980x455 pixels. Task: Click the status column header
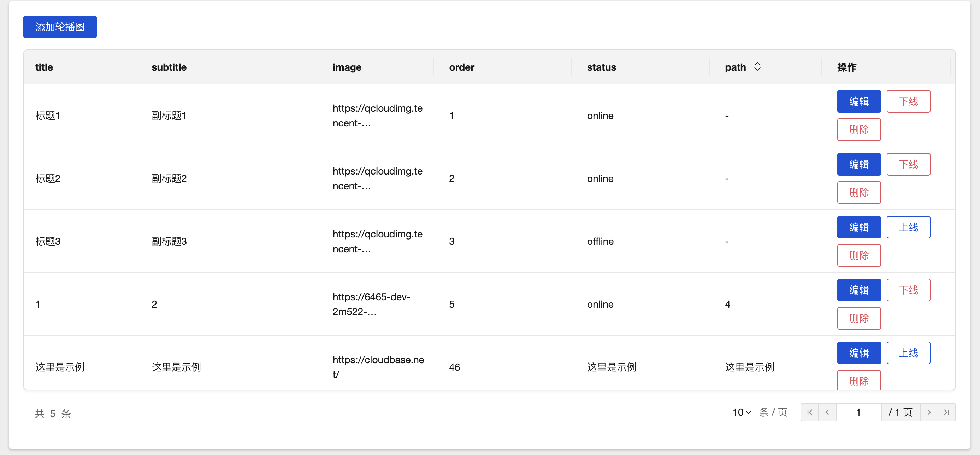click(x=601, y=67)
